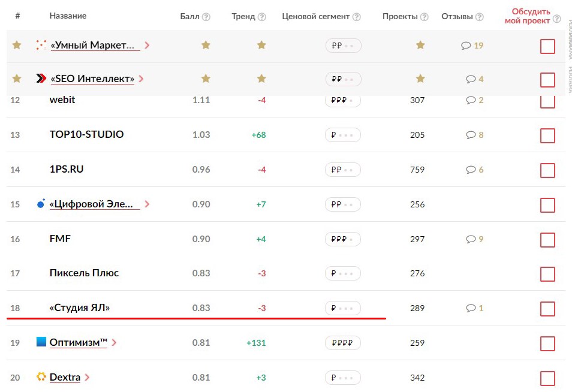This screenshot has width=572, height=392.
Task: Click the Оптимизм blue square logo
Action: click(41, 342)
